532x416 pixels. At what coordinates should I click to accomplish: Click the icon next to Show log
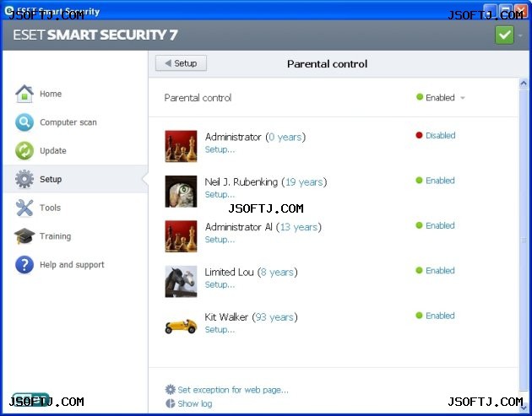[x=171, y=403]
